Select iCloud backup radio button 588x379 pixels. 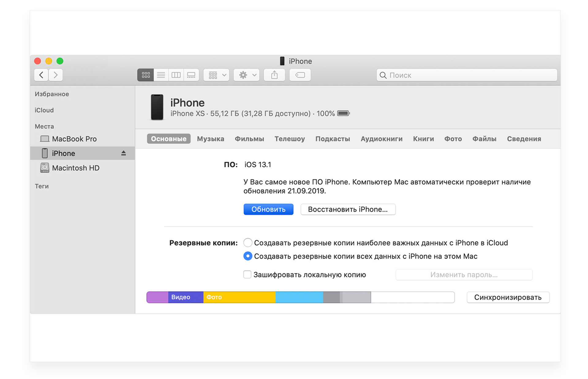coord(248,242)
